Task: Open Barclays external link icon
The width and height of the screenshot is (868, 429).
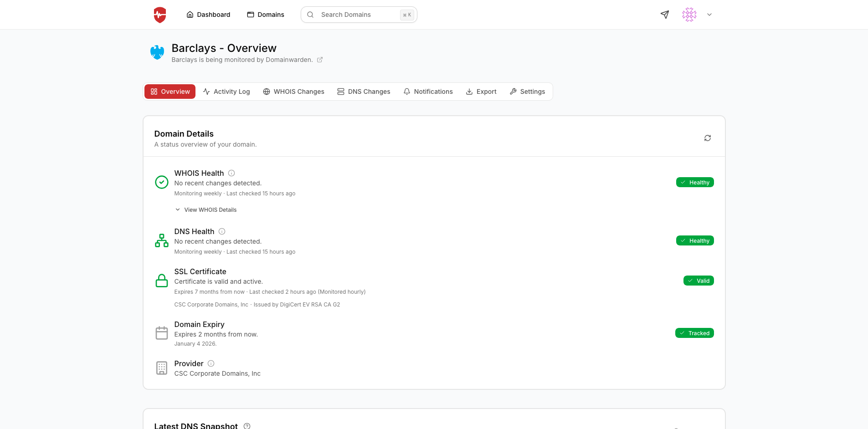Action: tap(320, 60)
